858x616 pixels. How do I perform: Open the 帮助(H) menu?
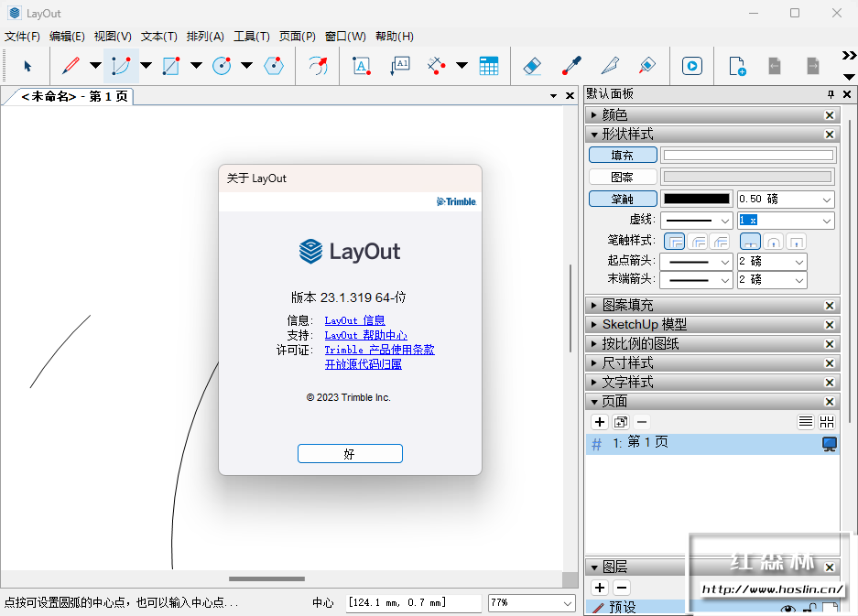click(x=395, y=37)
